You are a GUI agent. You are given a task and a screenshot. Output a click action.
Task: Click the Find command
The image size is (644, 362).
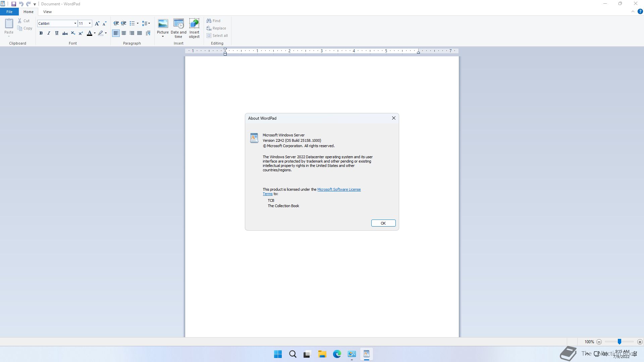(x=214, y=21)
